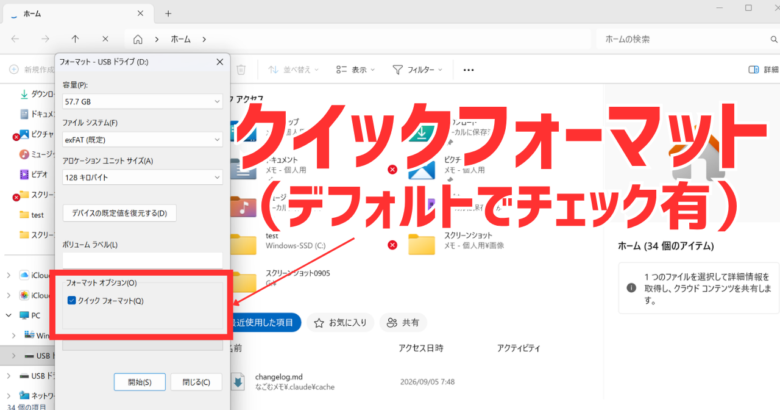Select ネットワーク in the sidebar
This screenshot has width=780, height=410.
37,396
